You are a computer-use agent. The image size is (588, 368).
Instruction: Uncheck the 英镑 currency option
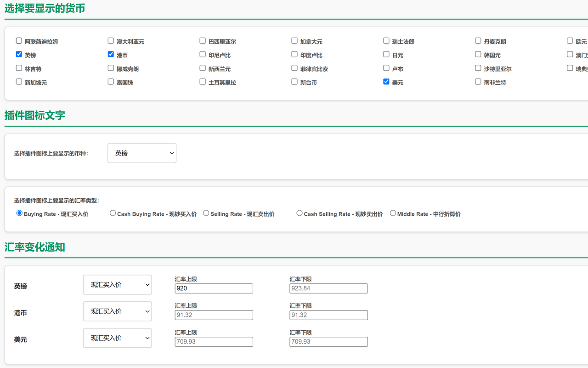[18, 54]
